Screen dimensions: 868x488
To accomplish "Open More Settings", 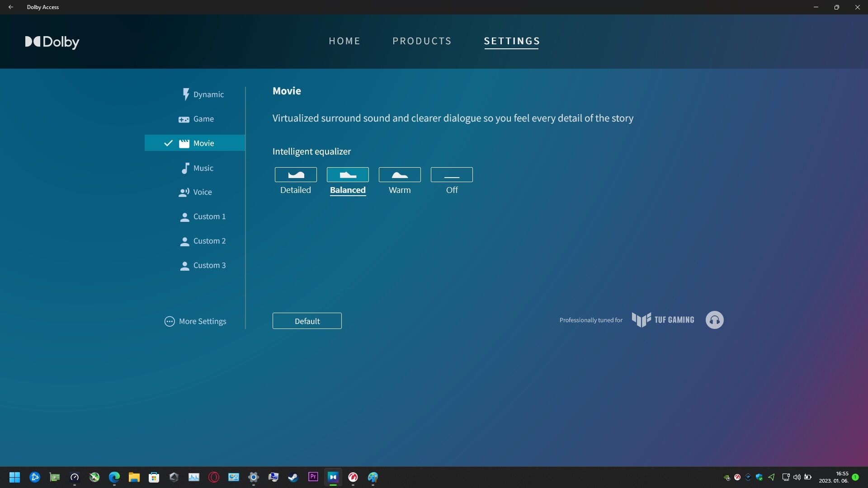I will click(x=195, y=321).
